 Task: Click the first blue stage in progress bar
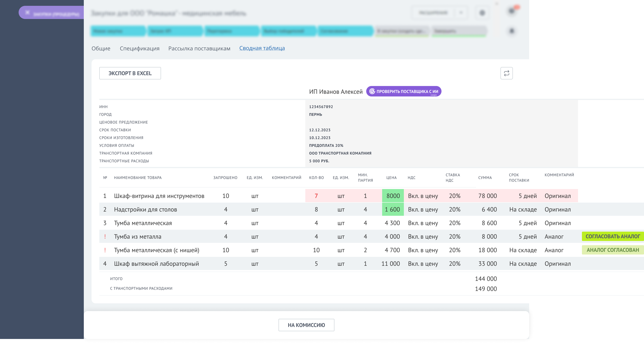[118, 31]
